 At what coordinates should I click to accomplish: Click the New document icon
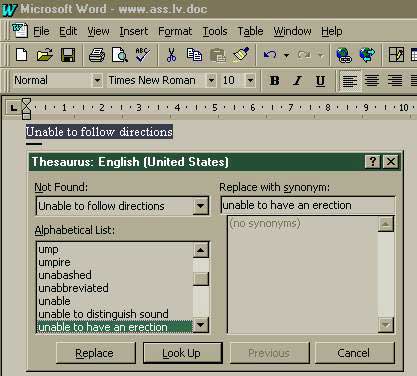pos(22,55)
